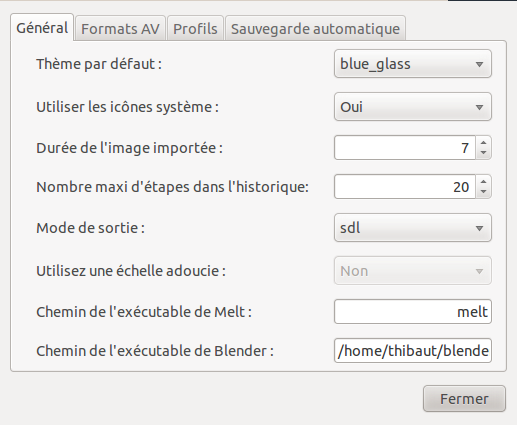Open the Mode de sortie dropdown
This screenshot has height=425, width=517.
pyautogui.click(x=413, y=228)
